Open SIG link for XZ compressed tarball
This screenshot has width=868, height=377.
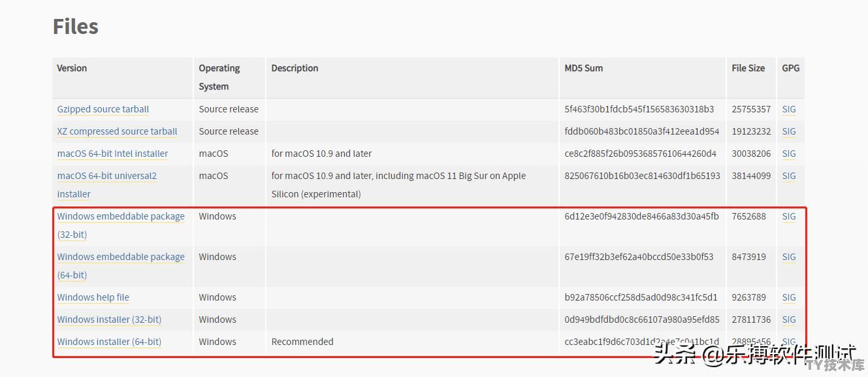coord(789,131)
